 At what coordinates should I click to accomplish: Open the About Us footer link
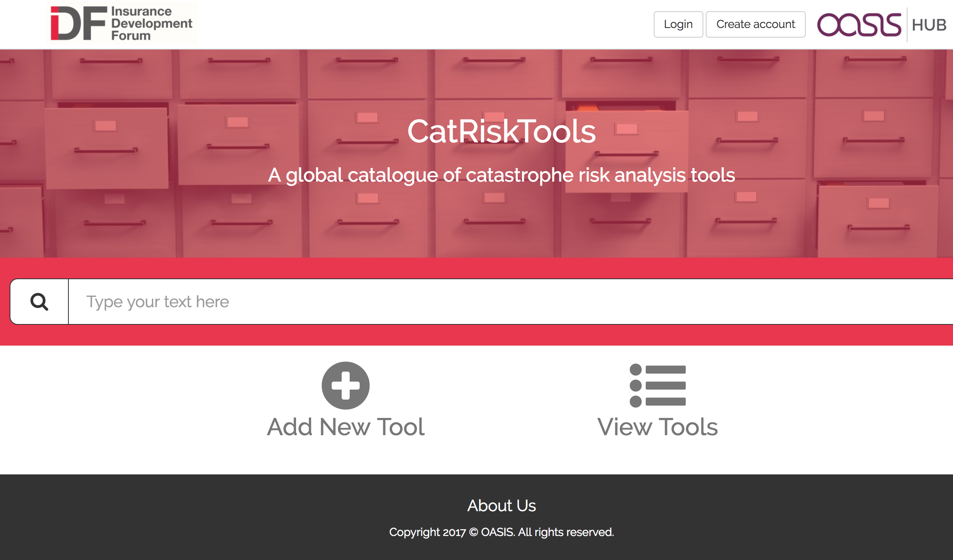pos(502,506)
